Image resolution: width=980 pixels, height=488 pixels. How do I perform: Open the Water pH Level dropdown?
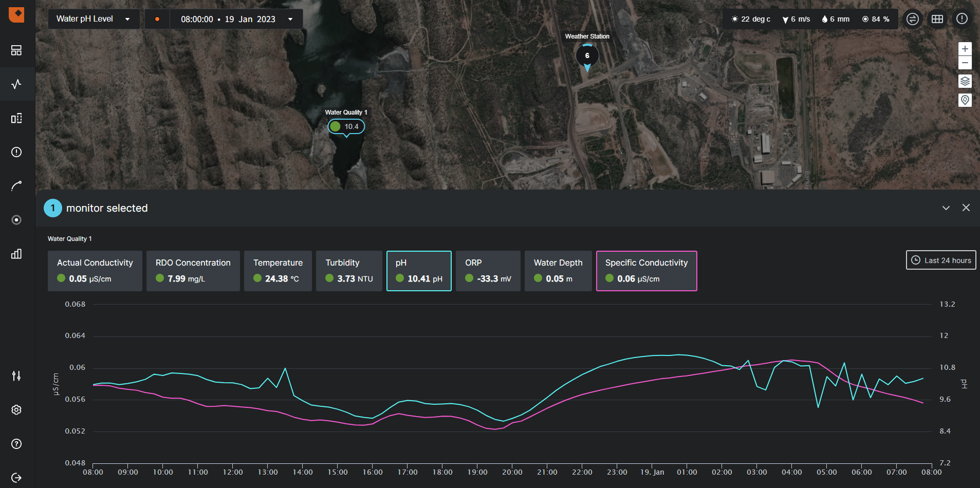tap(93, 18)
